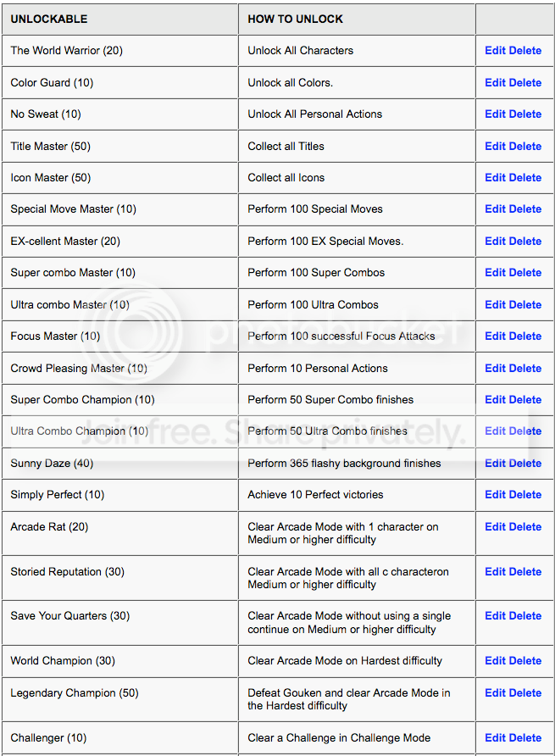Select 'Unlock All Personal Actions' text

315,114
